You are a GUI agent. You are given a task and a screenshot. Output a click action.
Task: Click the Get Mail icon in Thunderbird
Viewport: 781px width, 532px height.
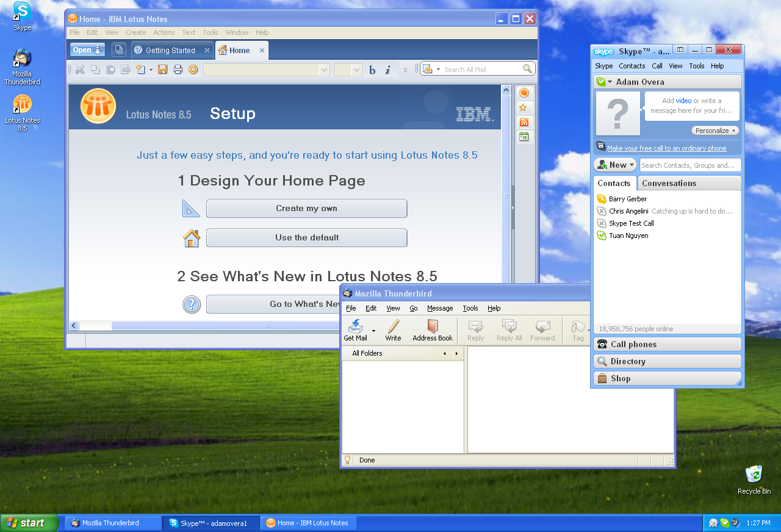356,330
